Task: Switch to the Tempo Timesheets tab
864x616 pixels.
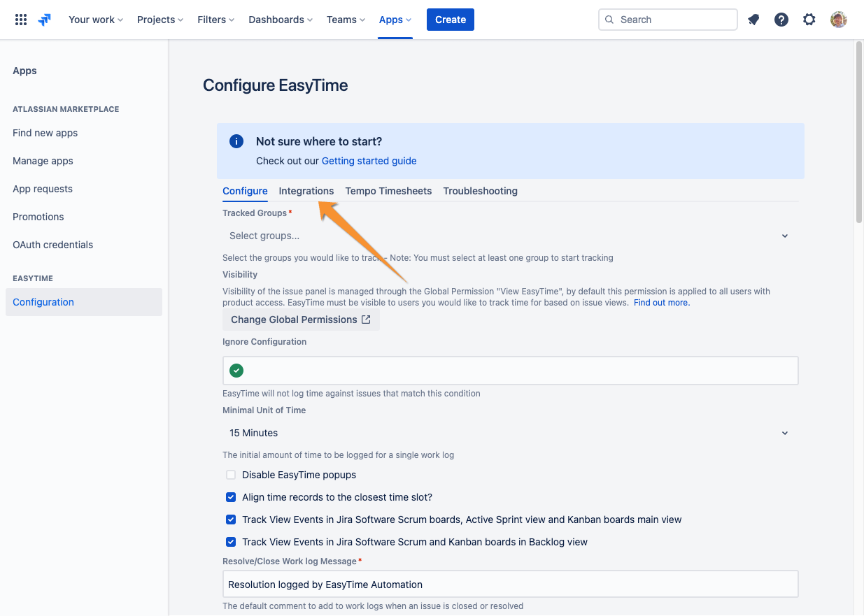Action: (388, 191)
